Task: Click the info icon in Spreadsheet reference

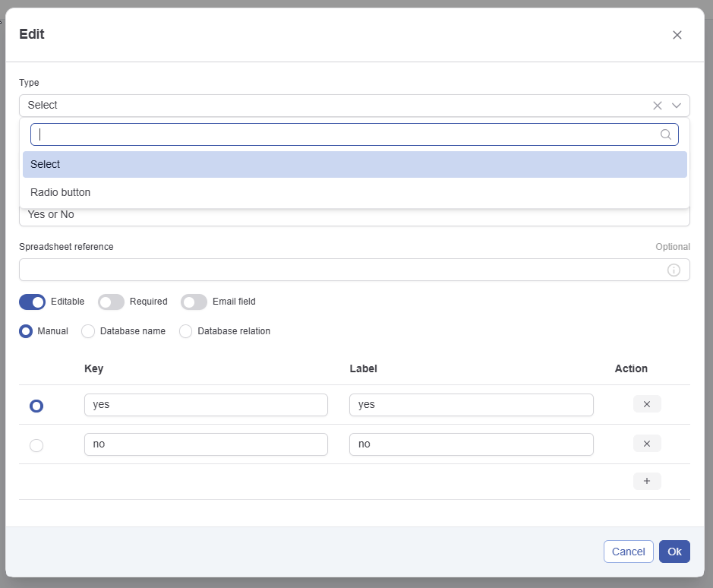Action: [x=674, y=270]
